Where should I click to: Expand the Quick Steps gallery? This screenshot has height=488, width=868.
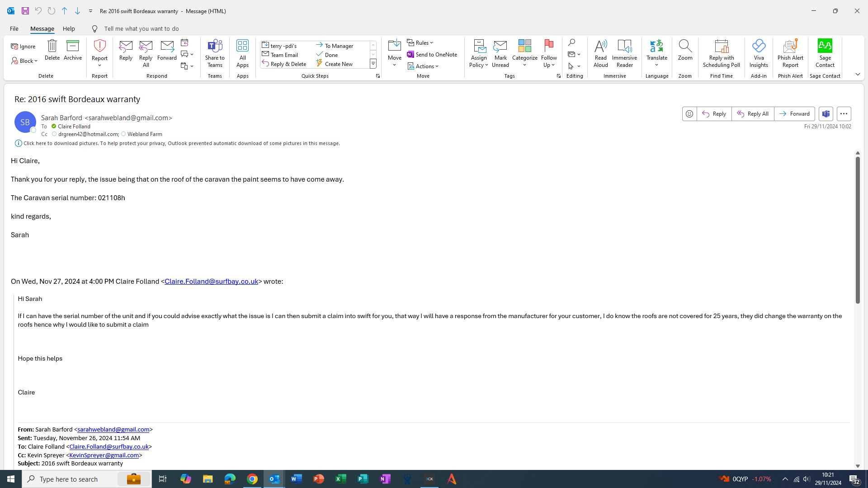373,64
